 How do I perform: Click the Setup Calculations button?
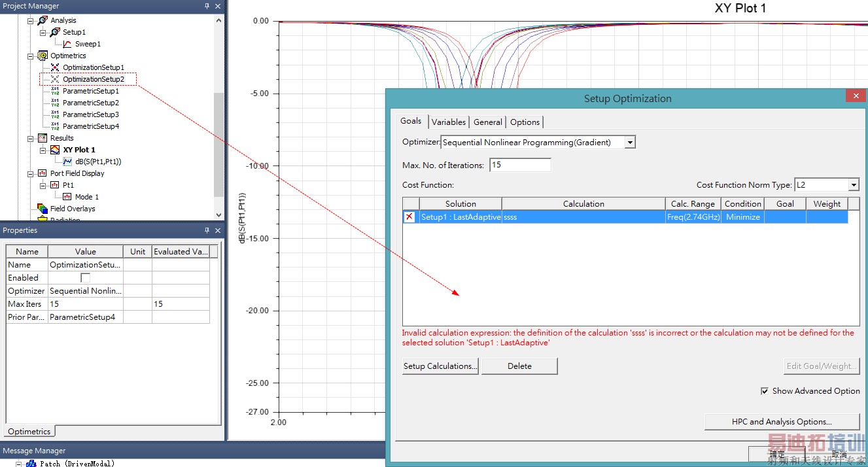440,366
